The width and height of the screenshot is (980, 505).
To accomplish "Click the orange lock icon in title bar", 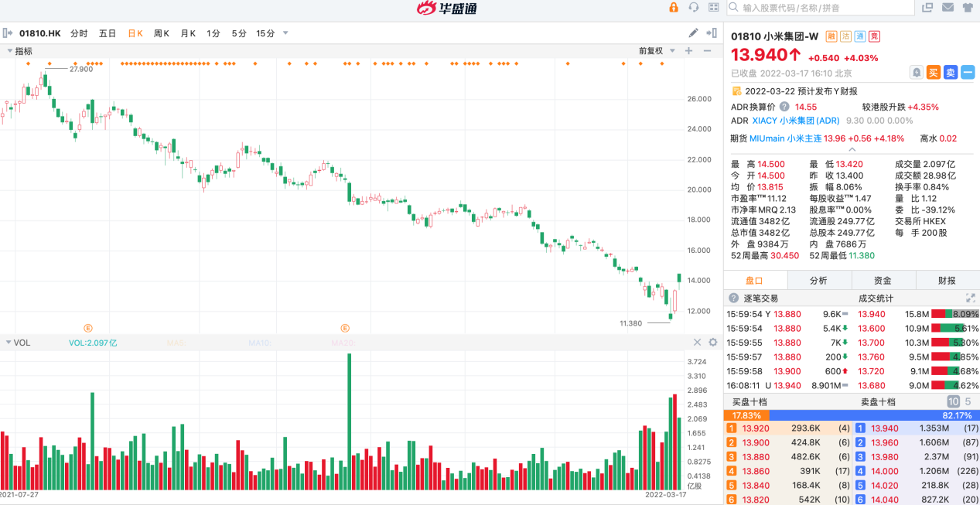I will (x=674, y=8).
